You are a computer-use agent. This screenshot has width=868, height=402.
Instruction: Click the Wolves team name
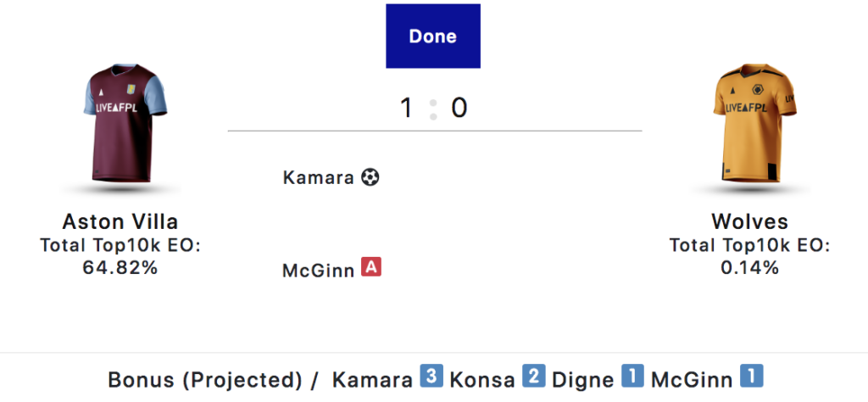[750, 222]
